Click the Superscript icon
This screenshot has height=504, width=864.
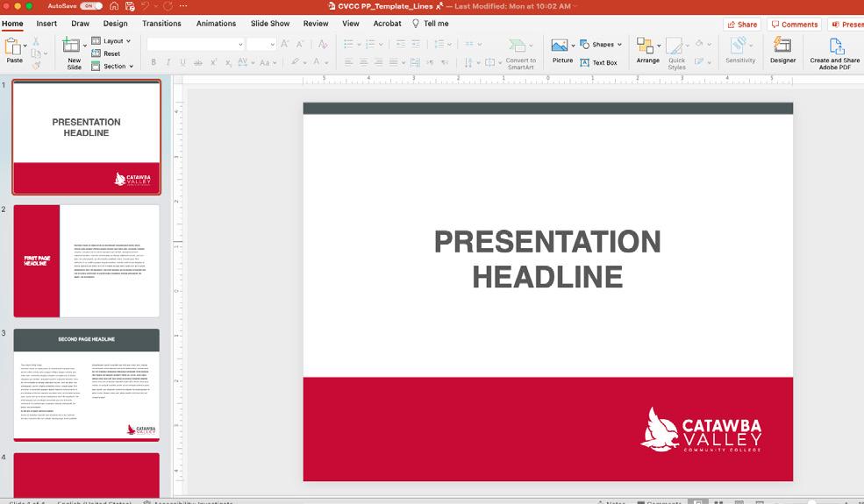213,63
